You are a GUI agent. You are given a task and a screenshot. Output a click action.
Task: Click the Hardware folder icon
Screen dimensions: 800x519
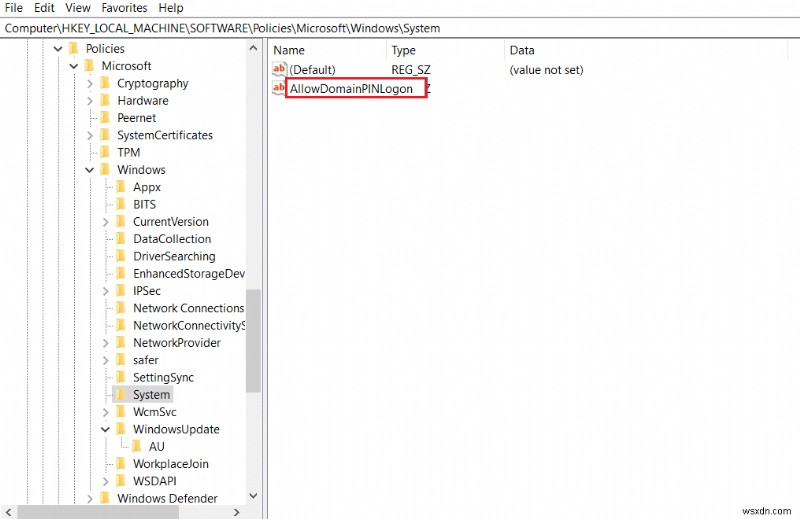pyautogui.click(x=105, y=101)
